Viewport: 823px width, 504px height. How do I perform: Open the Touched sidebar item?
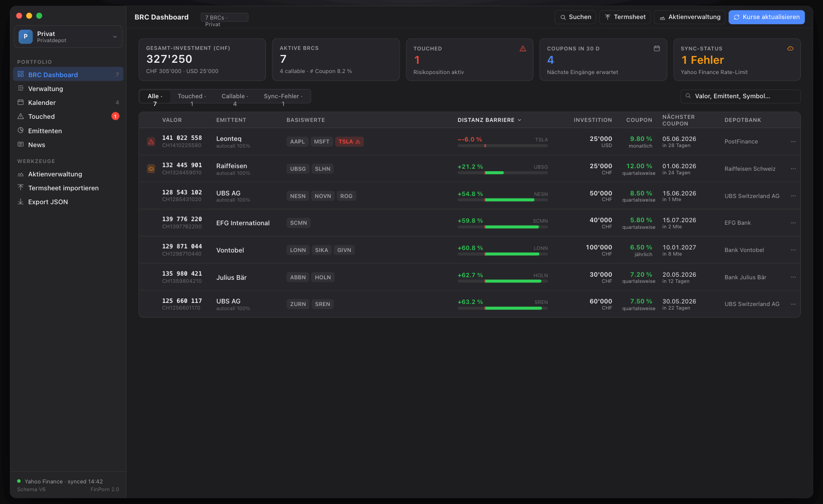68,116
